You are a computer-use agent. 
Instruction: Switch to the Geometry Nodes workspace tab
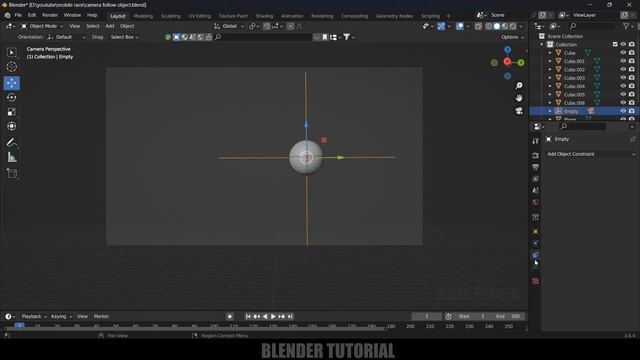pyautogui.click(x=394, y=16)
